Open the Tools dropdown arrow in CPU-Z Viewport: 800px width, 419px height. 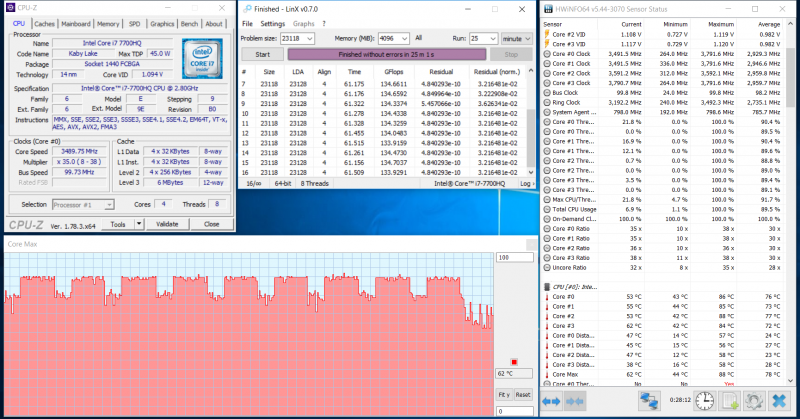click(x=139, y=224)
